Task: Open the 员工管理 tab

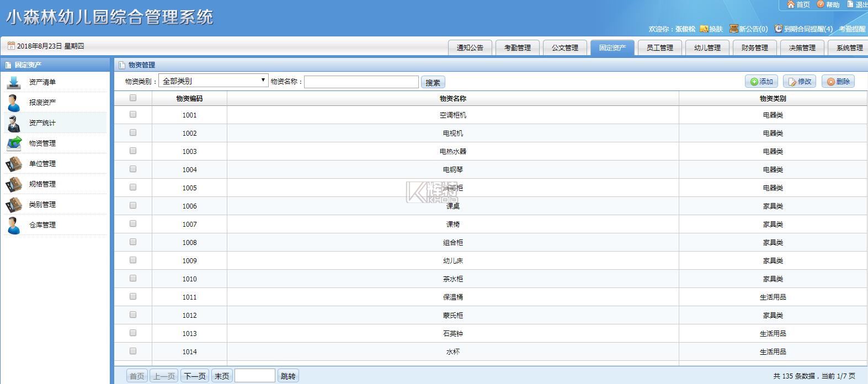Action: 659,48
